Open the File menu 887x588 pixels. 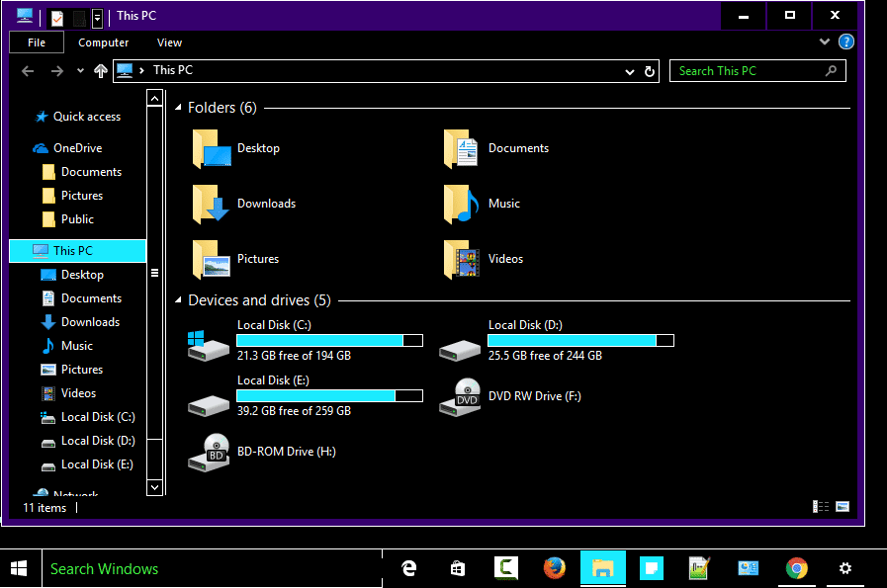[x=37, y=42]
